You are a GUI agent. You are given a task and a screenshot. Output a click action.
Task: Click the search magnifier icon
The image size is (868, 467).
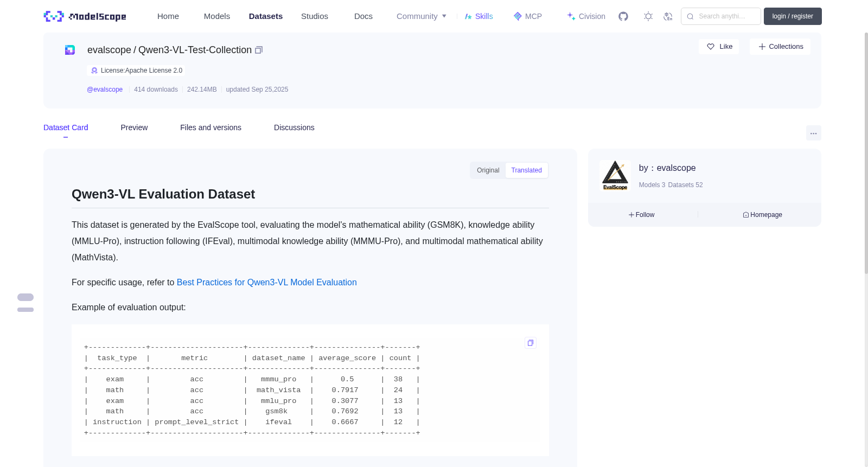[x=690, y=16]
